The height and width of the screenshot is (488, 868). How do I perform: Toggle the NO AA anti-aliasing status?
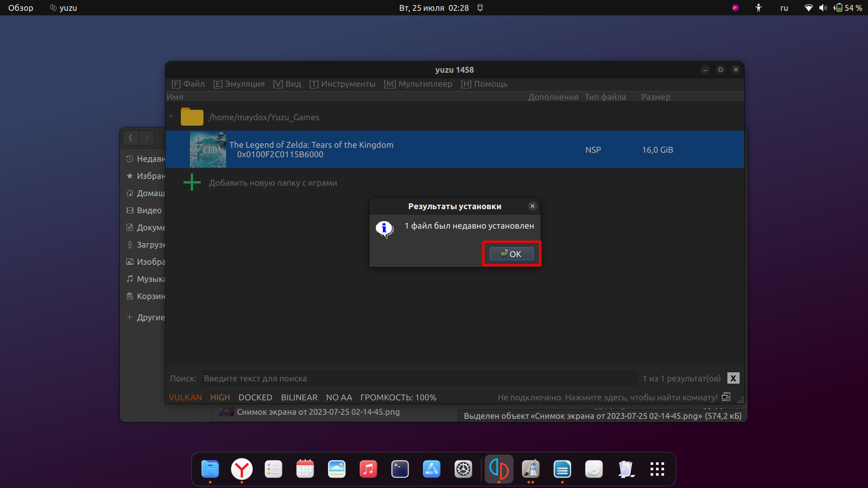tap(339, 397)
